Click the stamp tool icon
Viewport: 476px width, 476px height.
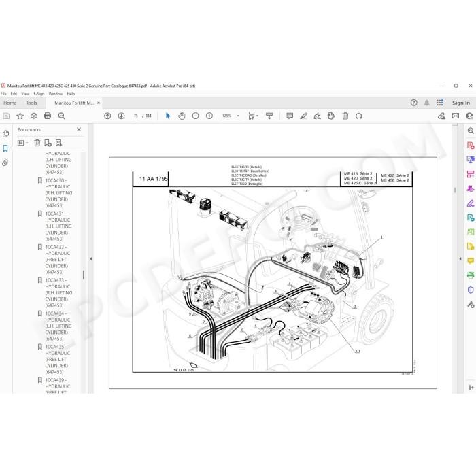pos(331,116)
